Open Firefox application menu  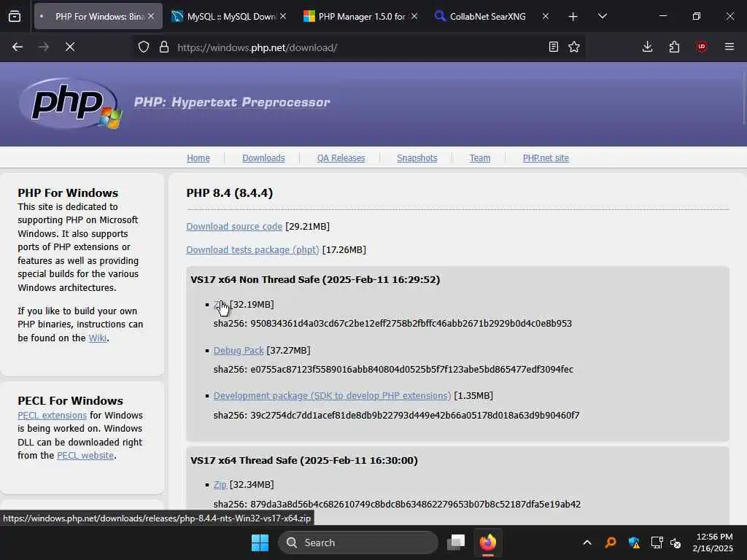729,47
